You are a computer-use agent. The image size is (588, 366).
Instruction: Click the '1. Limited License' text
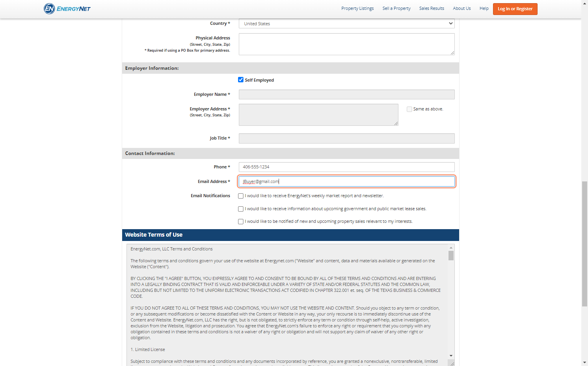tap(148, 349)
